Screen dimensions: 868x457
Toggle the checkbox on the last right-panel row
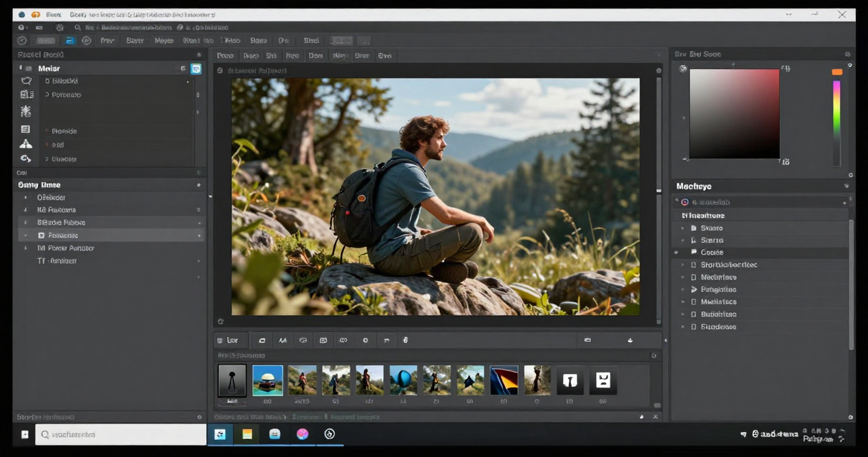pyautogui.click(x=693, y=326)
